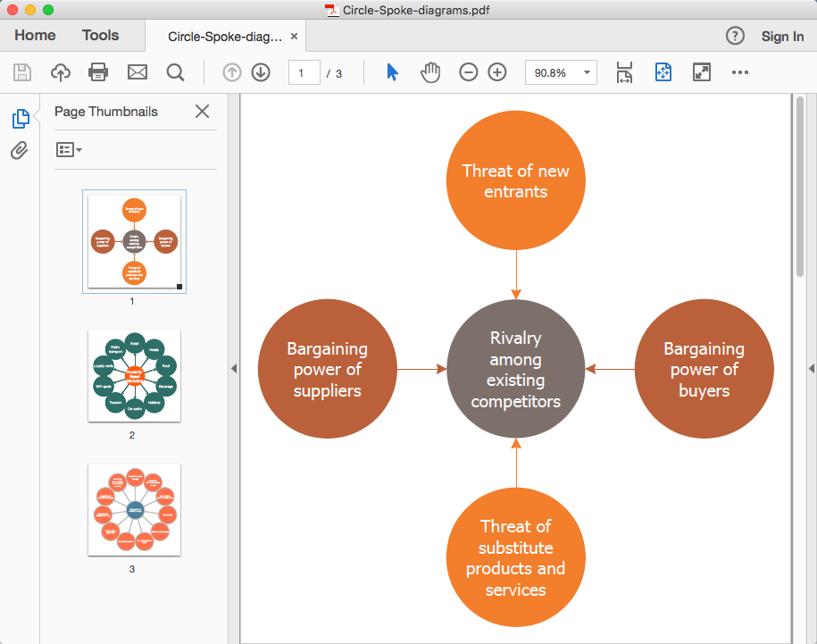
Task: Click the Print file icon
Action: point(98,72)
